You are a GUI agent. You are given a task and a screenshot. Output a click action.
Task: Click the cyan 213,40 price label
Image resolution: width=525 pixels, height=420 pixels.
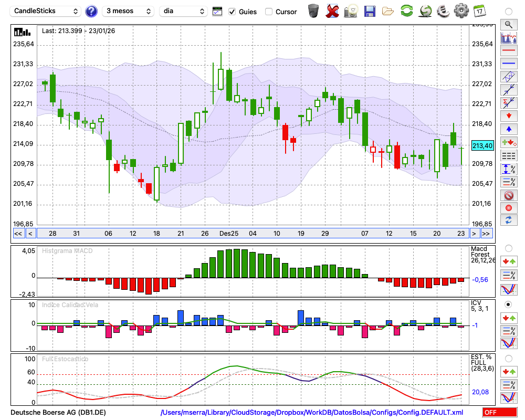pos(482,146)
